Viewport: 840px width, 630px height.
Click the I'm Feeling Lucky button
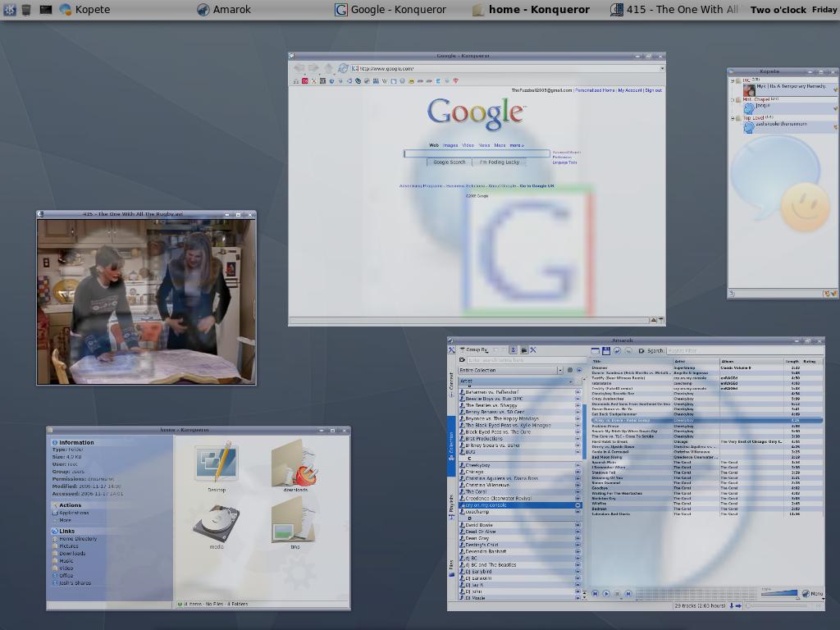[500, 162]
